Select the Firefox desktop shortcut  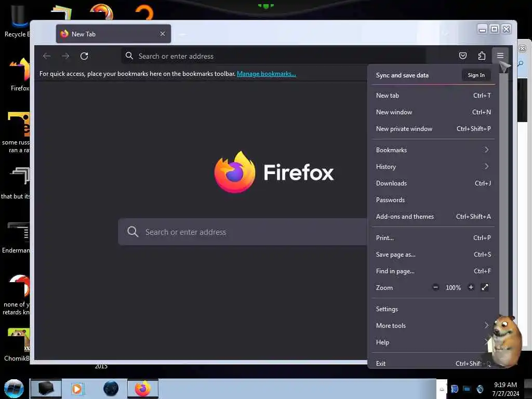tap(20, 75)
